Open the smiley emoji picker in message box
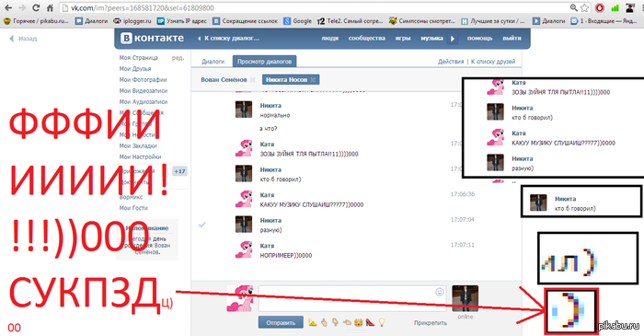The width and height of the screenshot is (644, 336). point(440,292)
